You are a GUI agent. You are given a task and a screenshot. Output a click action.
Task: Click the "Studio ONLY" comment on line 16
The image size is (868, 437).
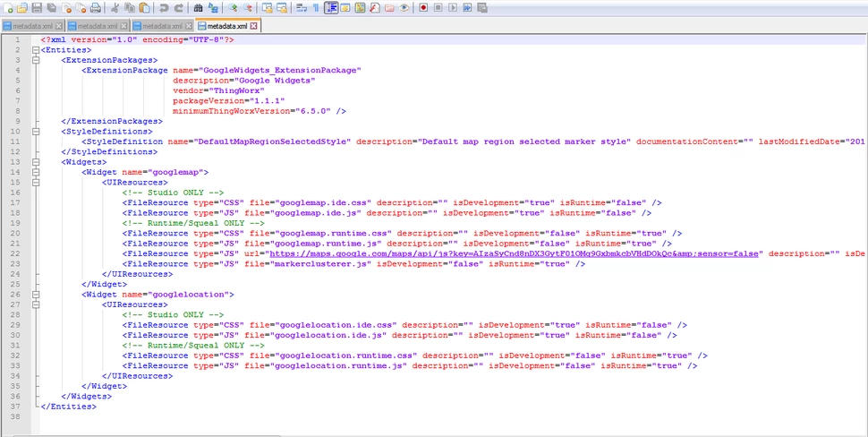click(174, 193)
